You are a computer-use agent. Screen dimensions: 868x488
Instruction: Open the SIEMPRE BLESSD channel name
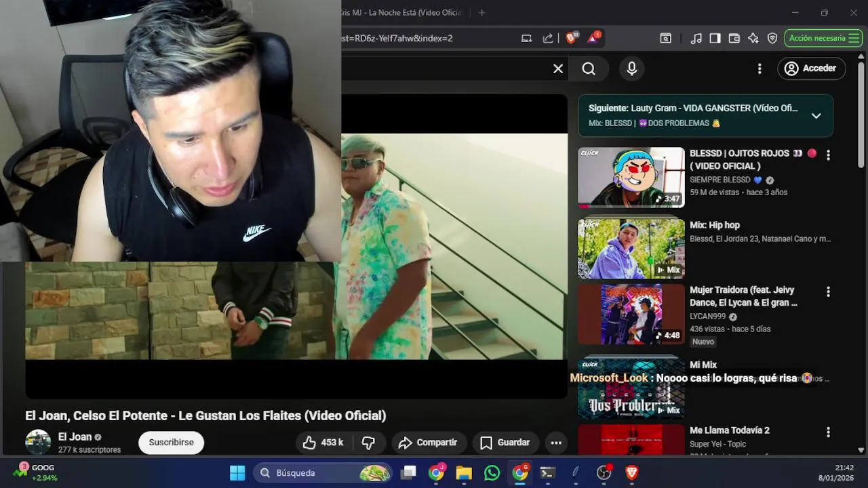point(720,180)
